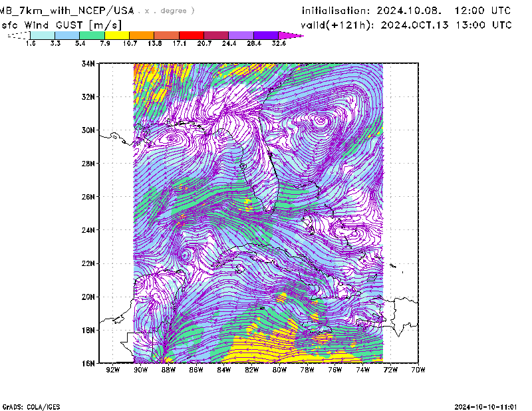Click the deep violet legend swatch
Viewport: 532px width, 411px height.
click(265, 35)
